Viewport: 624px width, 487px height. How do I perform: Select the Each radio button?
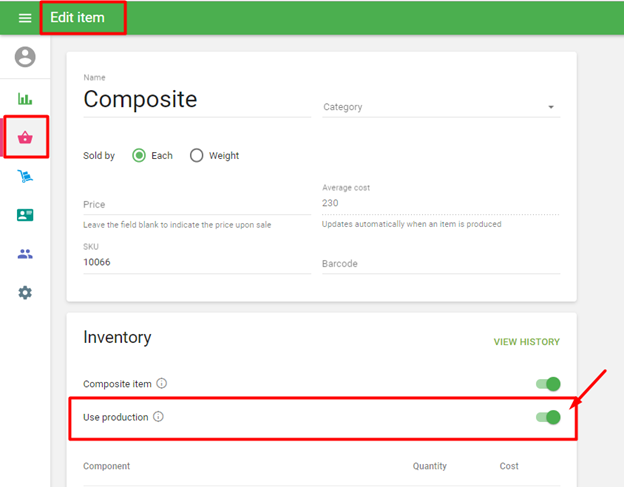(139, 155)
